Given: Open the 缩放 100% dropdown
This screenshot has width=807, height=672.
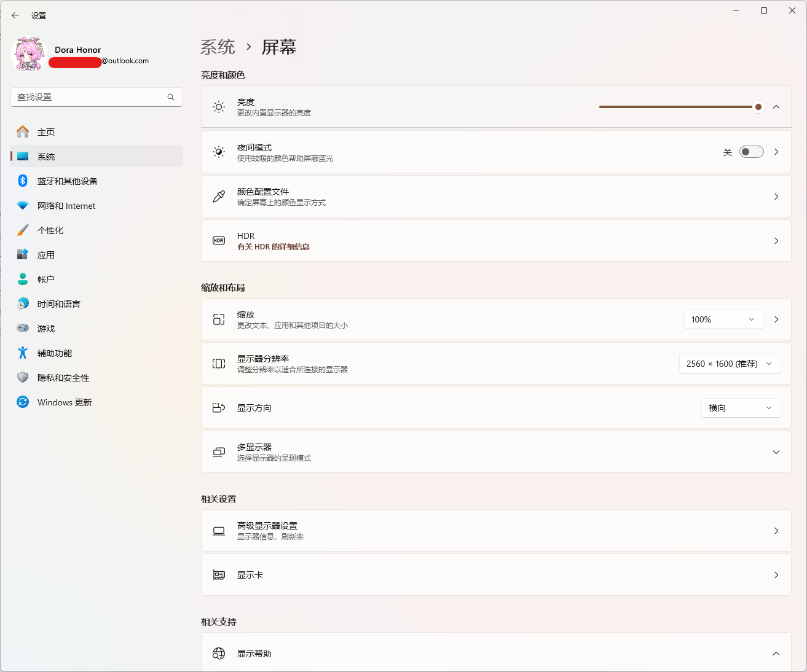Looking at the screenshot, I should pos(723,319).
